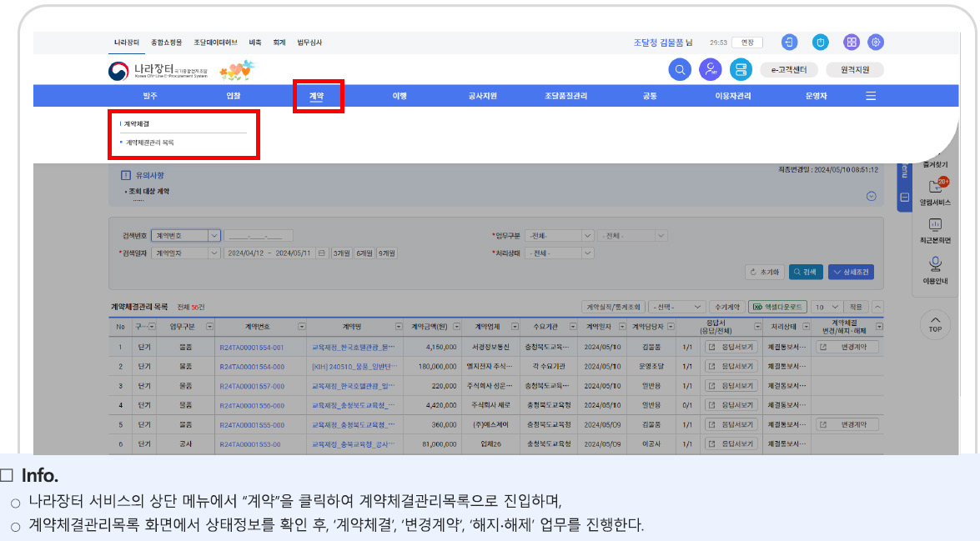Click the 유의사항 notice icon

[x=126, y=176]
